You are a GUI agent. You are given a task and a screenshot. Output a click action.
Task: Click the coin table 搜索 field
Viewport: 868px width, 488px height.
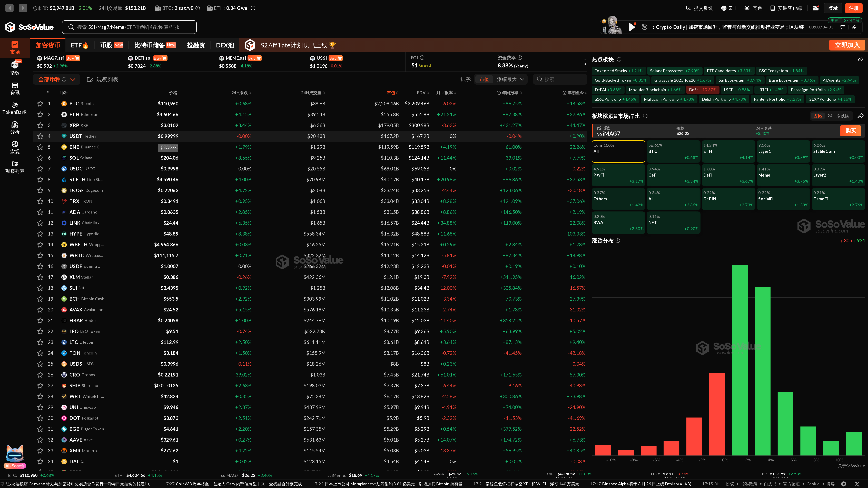560,79
